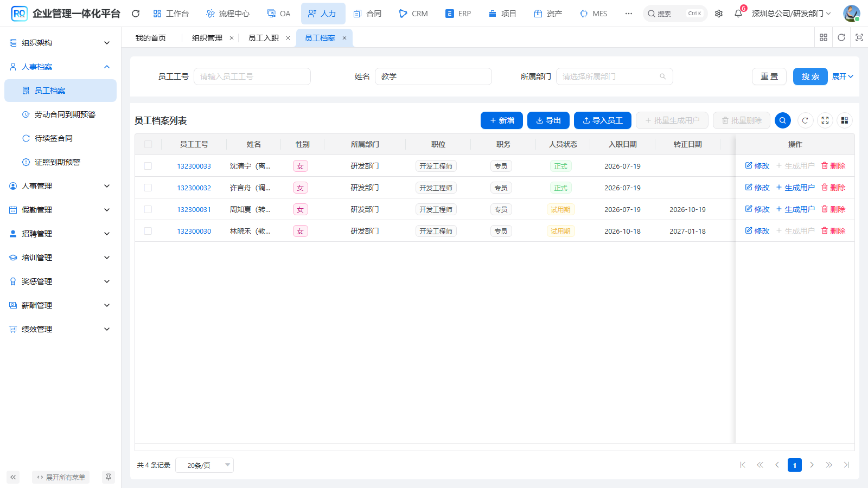Image resolution: width=868 pixels, height=488 pixels.
Task: Close the 员工入职 tab
Action: 288,38
